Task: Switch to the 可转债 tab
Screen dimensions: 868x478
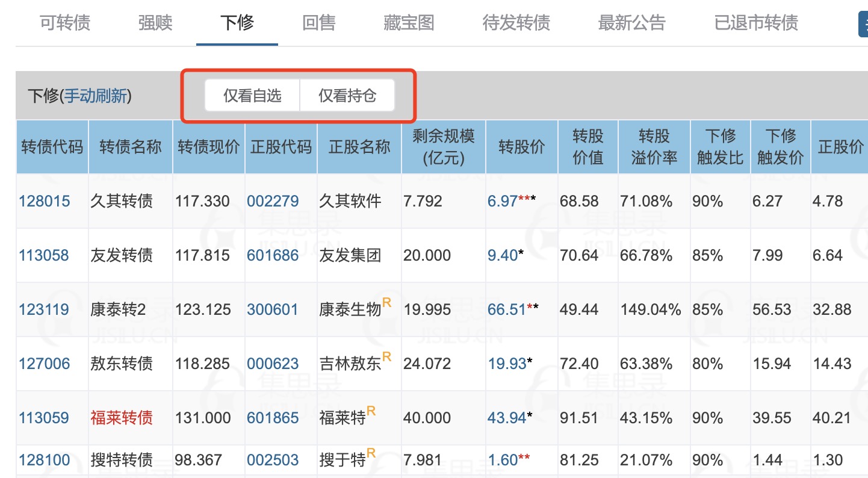Action: coord(65,23)
